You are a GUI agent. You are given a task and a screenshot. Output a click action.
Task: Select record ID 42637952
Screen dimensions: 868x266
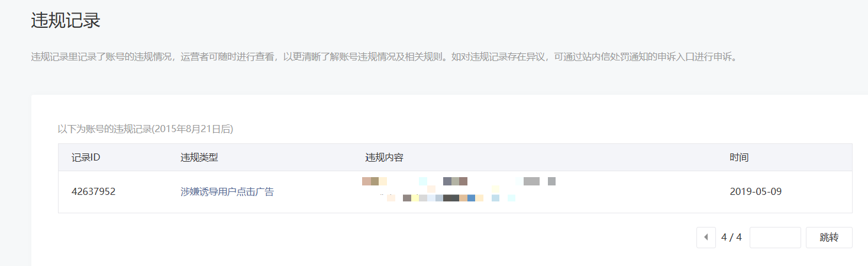(93, 192)
